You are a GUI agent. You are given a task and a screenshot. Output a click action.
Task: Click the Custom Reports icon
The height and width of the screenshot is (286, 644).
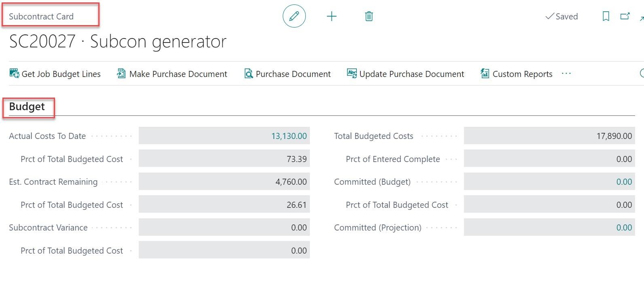(485, 74)
